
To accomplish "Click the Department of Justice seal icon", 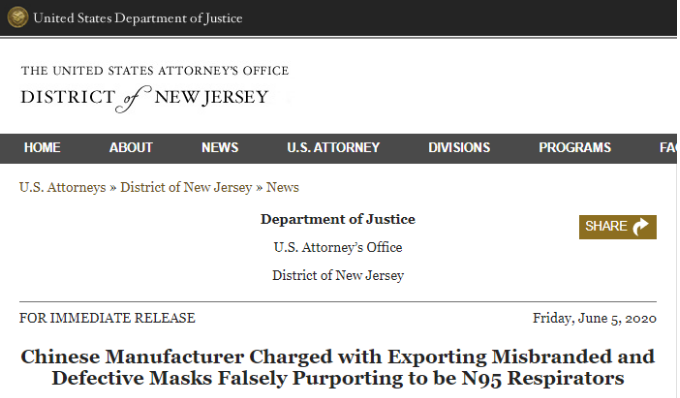I will (x=17, y=17).
